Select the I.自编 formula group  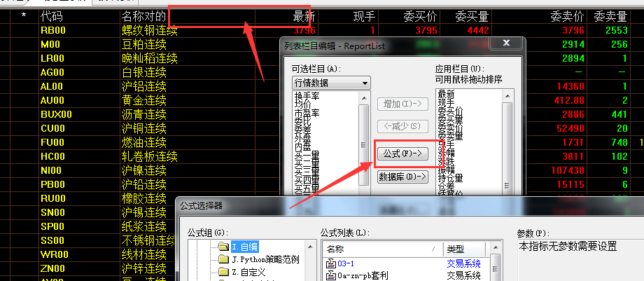tap(244, 247)
